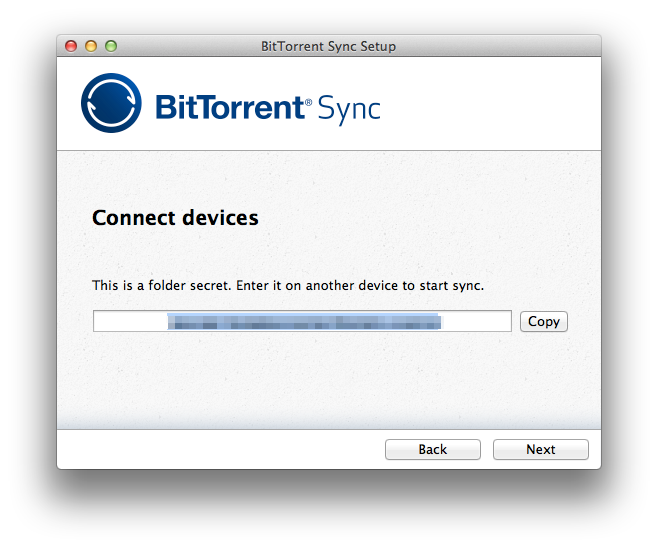Viewport: 658px width, 548px height.
Task: Minimize the setup window using the yellow button
Action: [x=91, y=46]
